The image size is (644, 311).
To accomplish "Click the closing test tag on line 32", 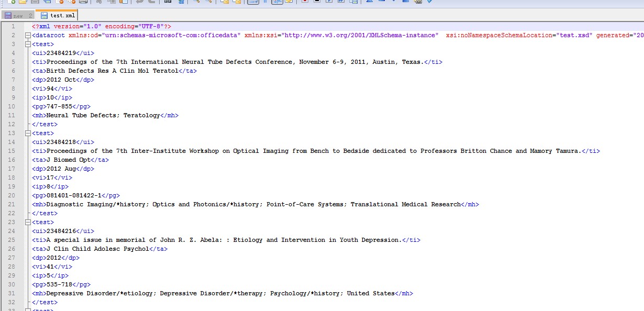I will coord(45,302).
